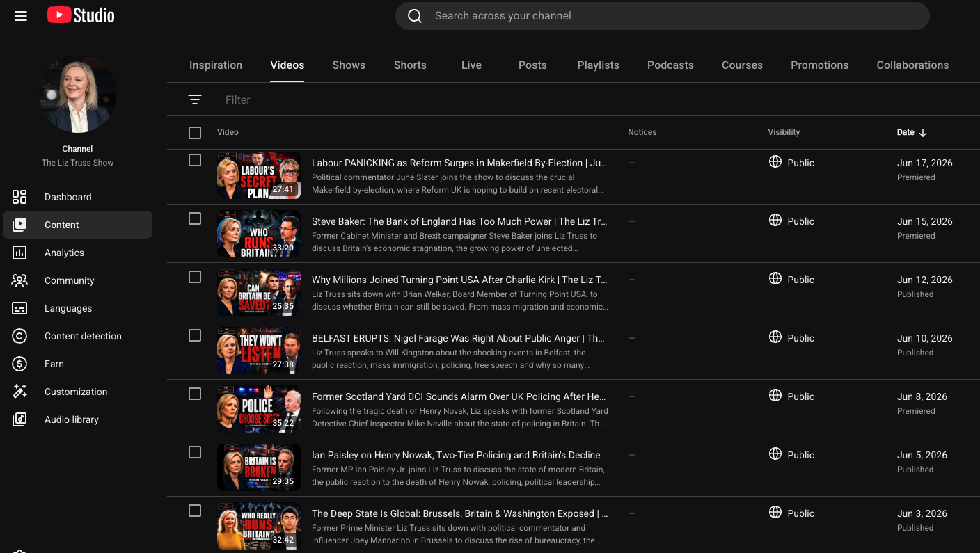Open Why Millions Joined Turning Point title
The height and width of the screenshot is (553, 980).
tap(459, 280)
